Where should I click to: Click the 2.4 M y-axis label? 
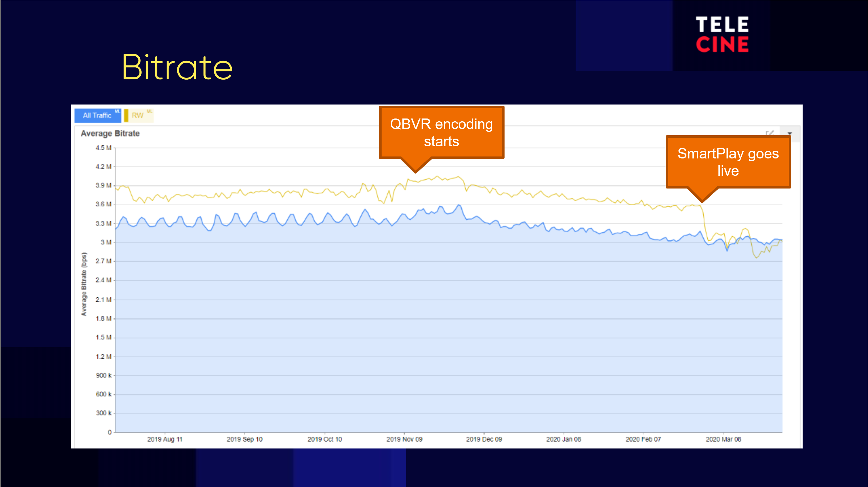click(x=103, y=280)
